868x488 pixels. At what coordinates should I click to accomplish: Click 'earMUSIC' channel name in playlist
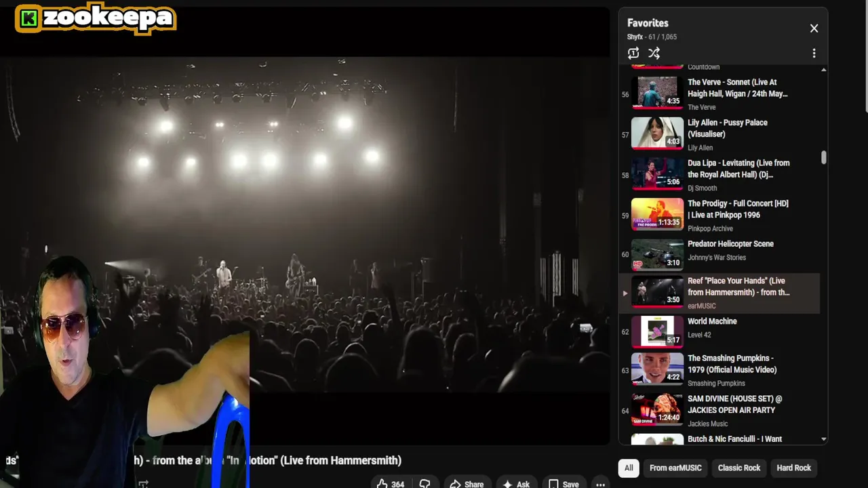click(702, 306)
